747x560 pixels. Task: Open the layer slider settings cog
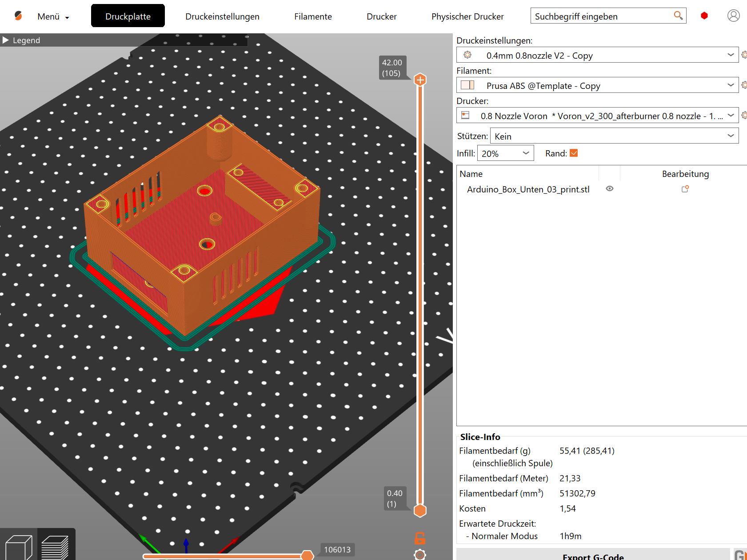[x=420, y=555]
